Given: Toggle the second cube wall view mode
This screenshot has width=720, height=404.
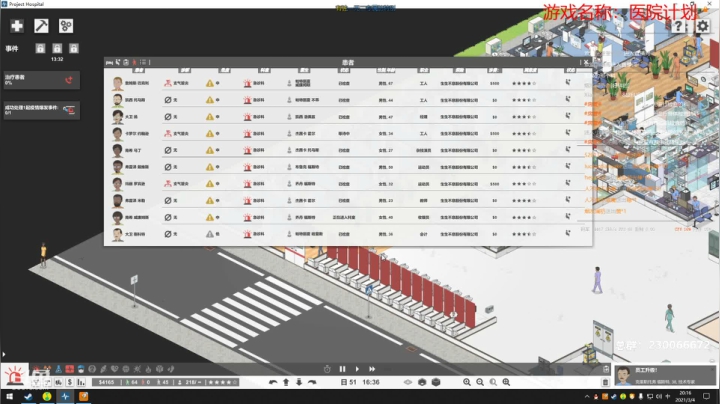Looking at the screenshot, I should 436,382.
